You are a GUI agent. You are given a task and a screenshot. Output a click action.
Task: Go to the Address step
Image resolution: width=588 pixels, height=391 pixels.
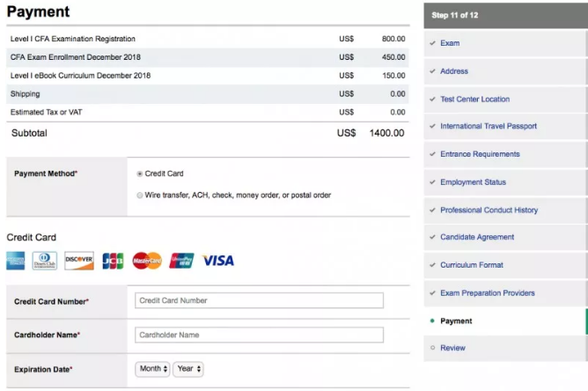[454, 71]
